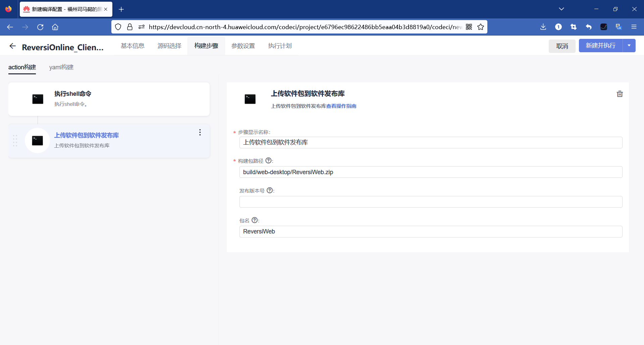Viewport: 644px width, 345px height.
Task: Open the browser downloads icon
Action: (543, 27)
